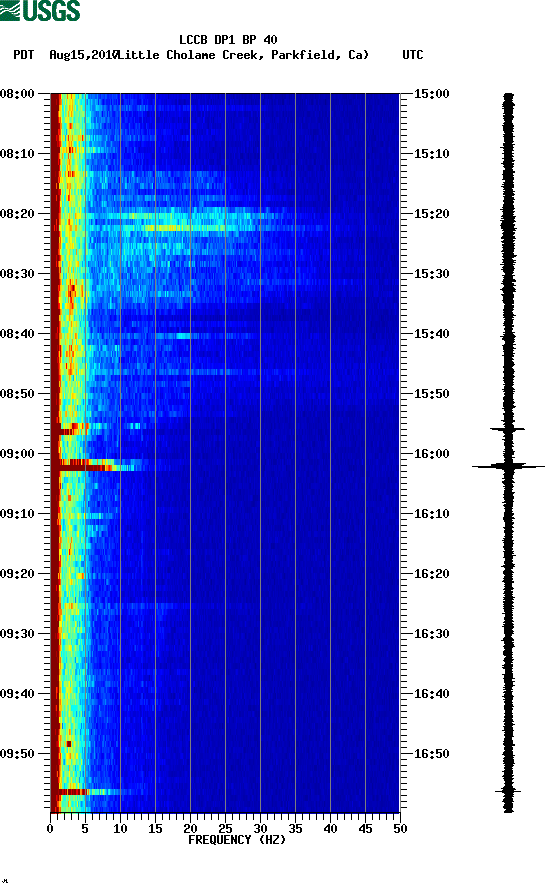Screen dimensions: 552x892
Task: Click the 16:40 UTC time label
Action: (x=431, y=694)
